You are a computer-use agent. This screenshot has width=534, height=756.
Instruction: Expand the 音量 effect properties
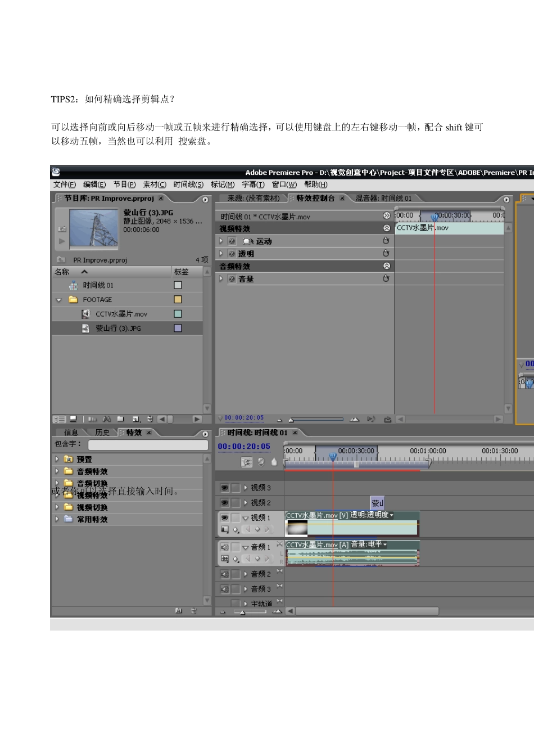click(221, 278)
